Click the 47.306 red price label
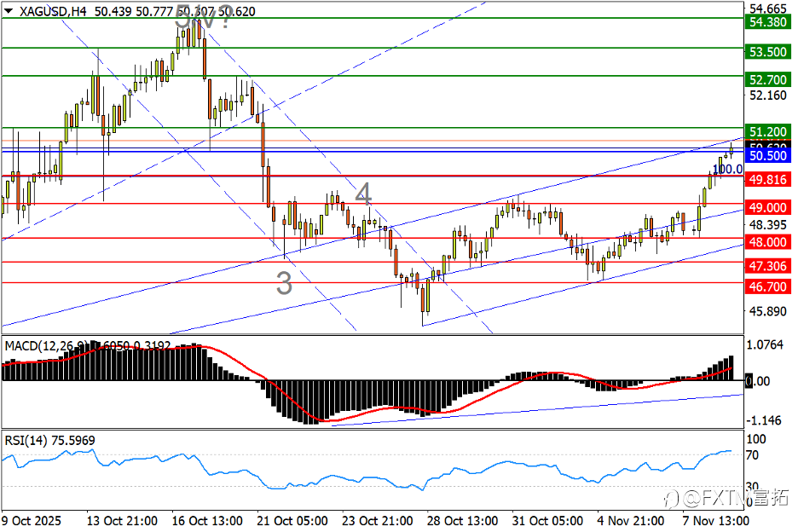The width and height of the screenshot is (798, 532). coord(768,266)
